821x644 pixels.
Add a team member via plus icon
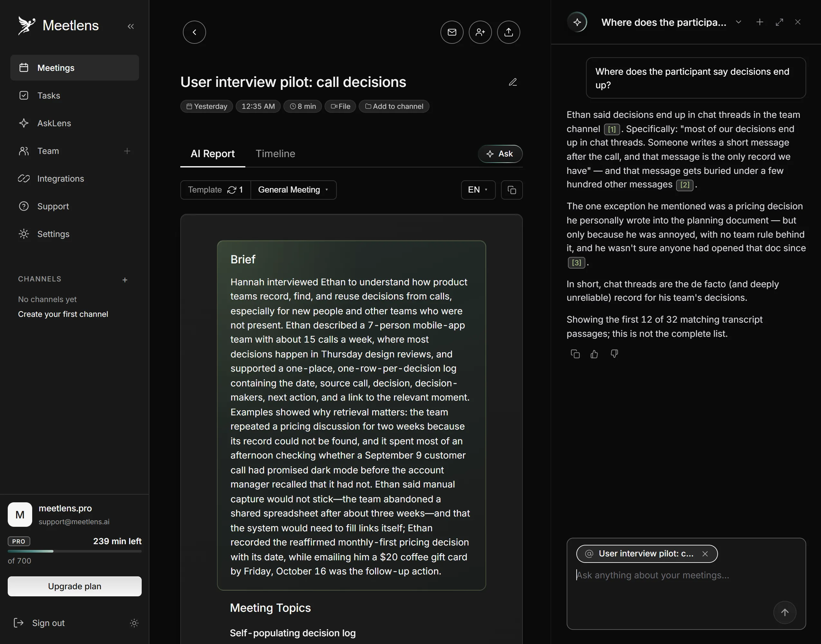point(127,151)
